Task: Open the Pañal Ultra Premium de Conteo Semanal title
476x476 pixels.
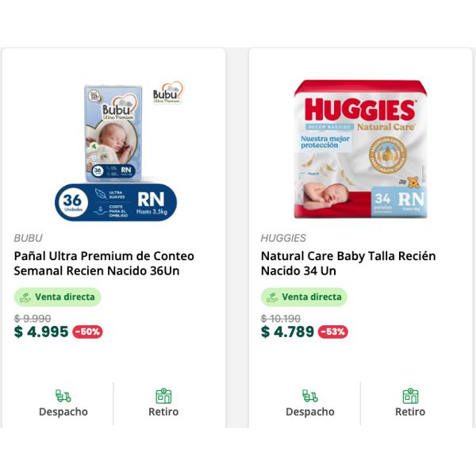Action: pos(104,263)
